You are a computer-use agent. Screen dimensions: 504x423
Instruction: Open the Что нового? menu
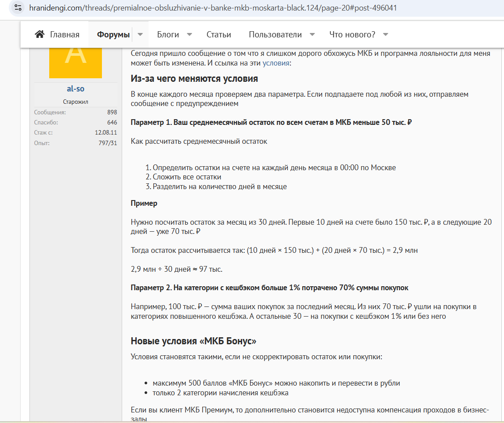tap(352, 34)
